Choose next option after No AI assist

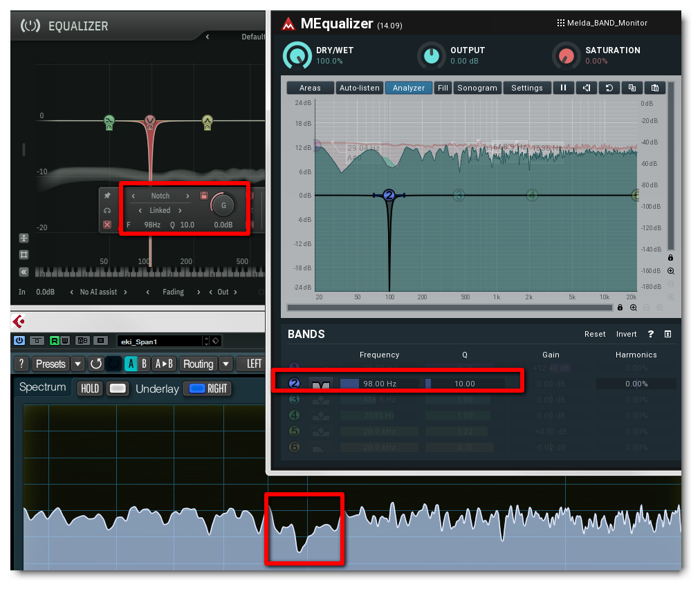coord(125,292)
